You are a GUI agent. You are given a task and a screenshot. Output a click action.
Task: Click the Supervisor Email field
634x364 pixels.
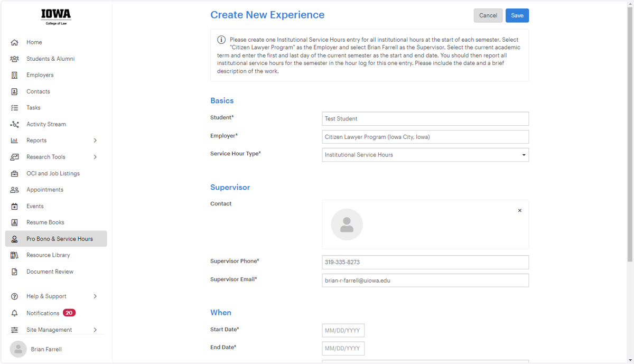click(x=425, y=281)
